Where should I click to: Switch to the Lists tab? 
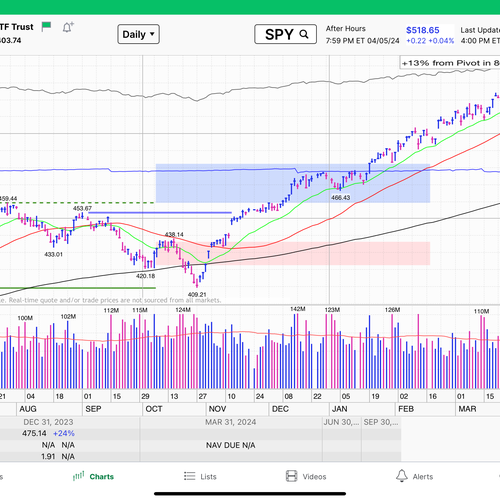pos(200,476)
